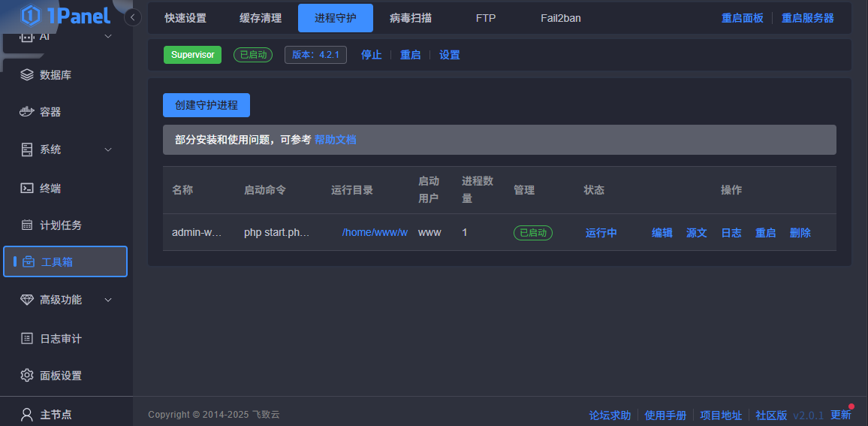This screenshot has height=426, width=868.
Task: Switch to the 快速设置 tab
Action: coord(185,18)
